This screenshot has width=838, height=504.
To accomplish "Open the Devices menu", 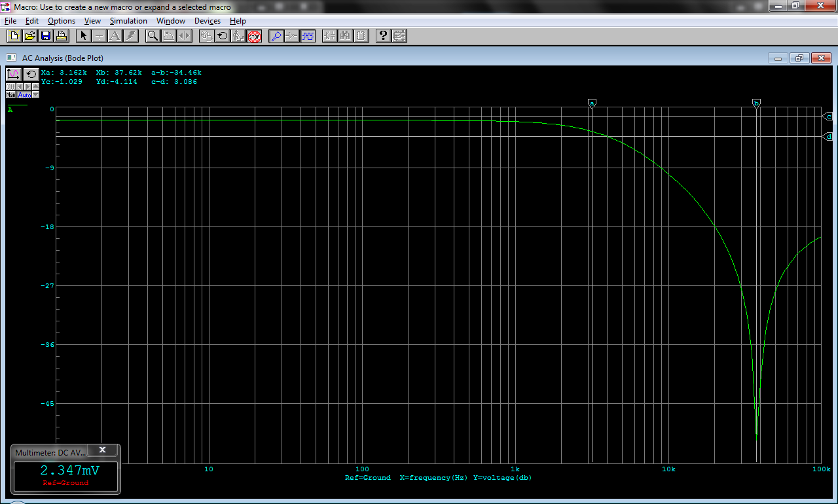I will tap(208, 21).
